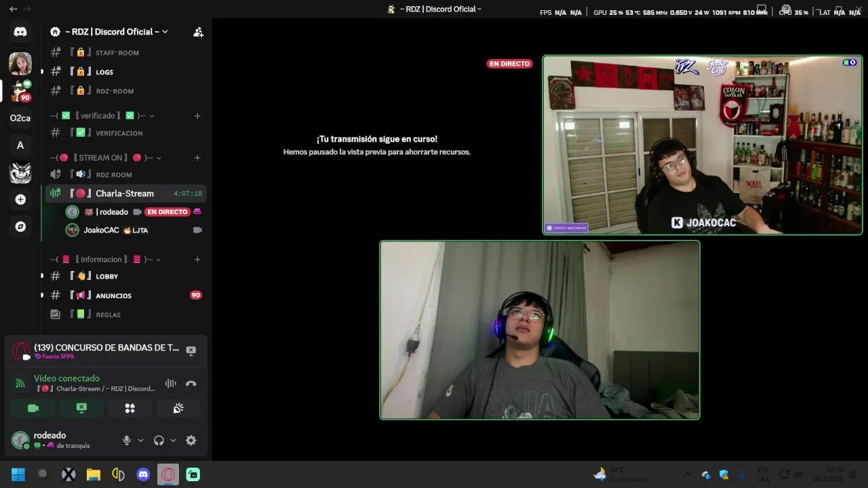Select the JOAKOCAC webcam video tile
Screen dimensions: 868x488
point(703,145)
